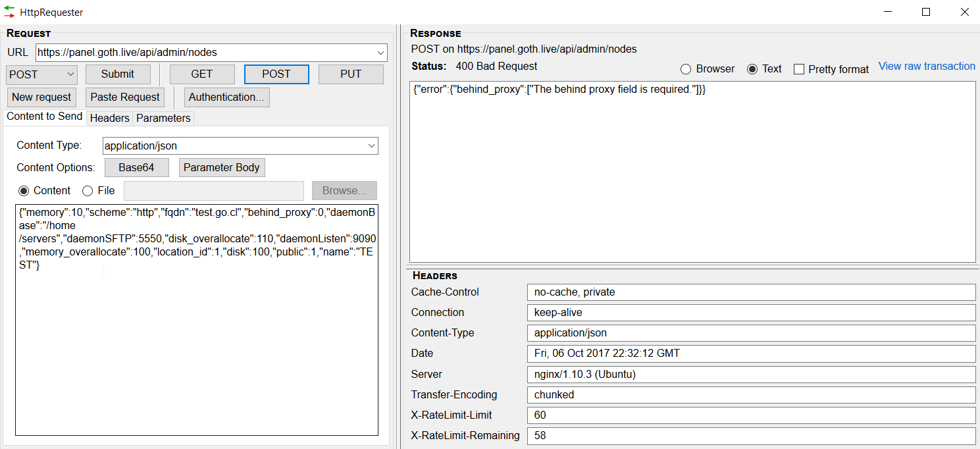Open View raw transaction
This screenshot has width=980, height=449.
(926, 66)
